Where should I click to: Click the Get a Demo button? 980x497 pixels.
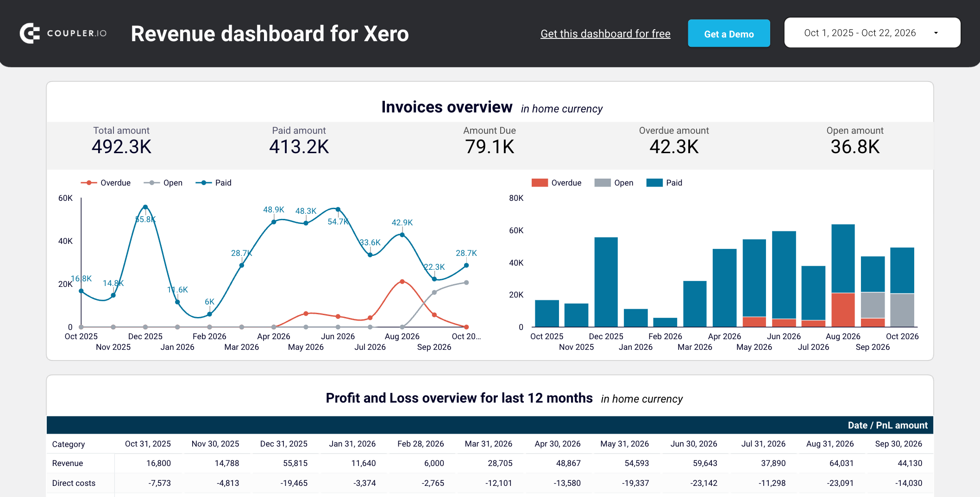(x=729, y=33)
